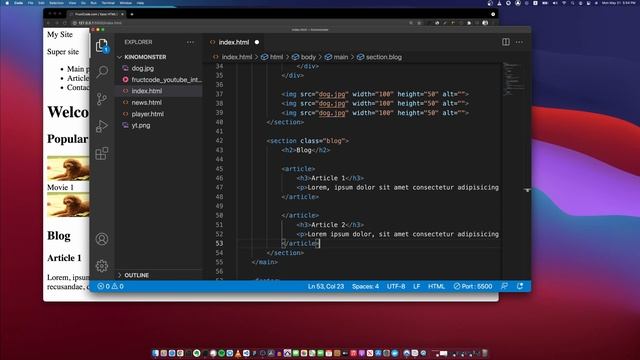Click first dog image in browser window
The height and width of the screenshot is (360, 640).
pos(68,168)
